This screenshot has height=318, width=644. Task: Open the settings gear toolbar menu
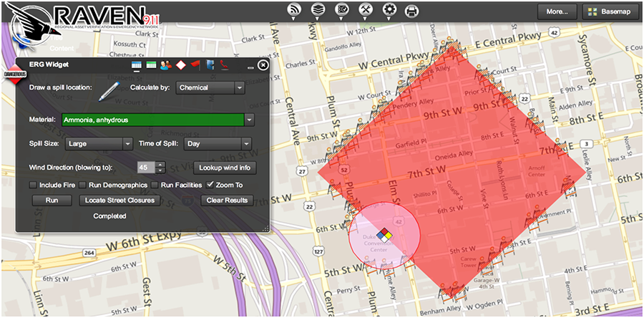(x=389, y=10)
